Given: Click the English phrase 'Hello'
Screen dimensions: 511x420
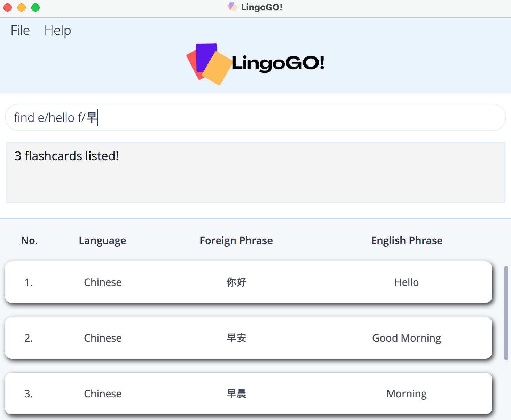Looking at the screenshot, I should [x=407, y=282].
